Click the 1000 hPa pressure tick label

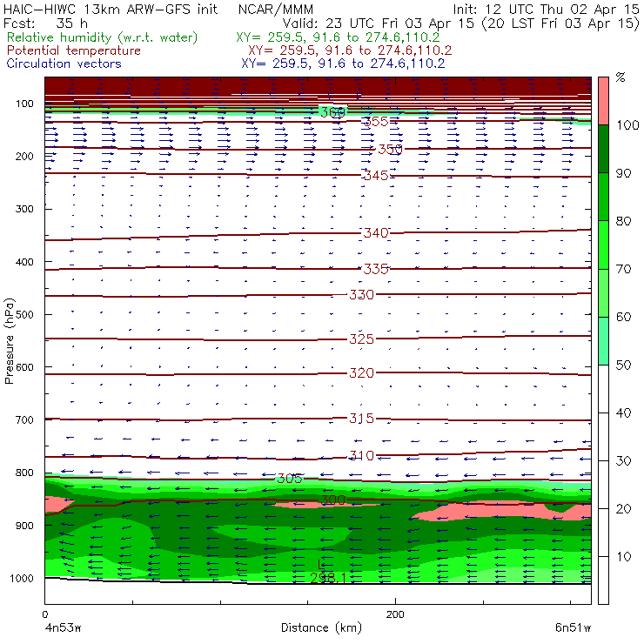22,578
